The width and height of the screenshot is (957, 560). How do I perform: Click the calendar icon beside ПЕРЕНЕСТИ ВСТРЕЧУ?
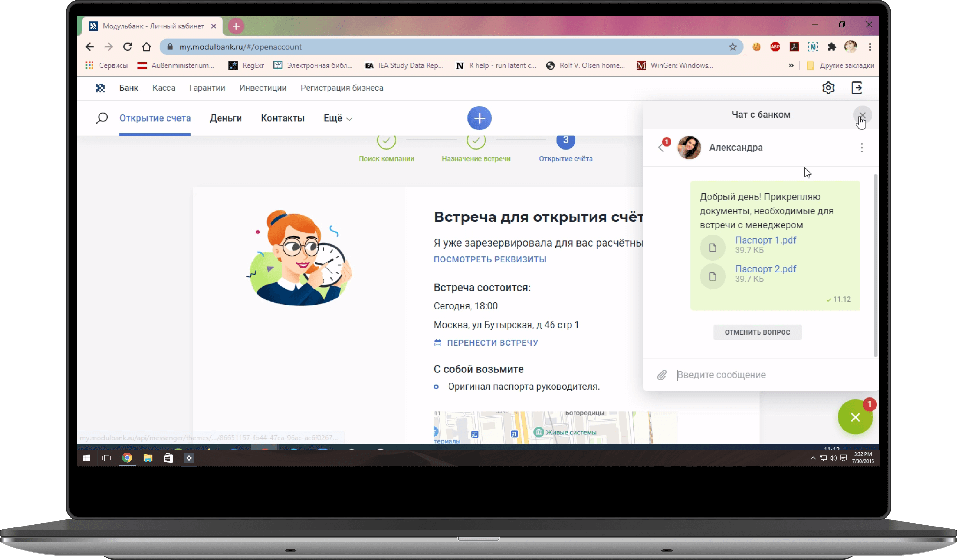coord(437,343)
